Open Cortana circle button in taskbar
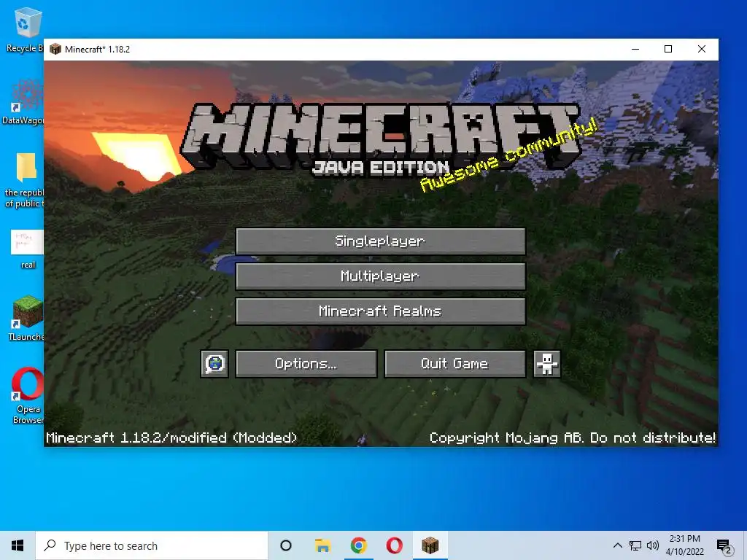747x560 pixels. [x=286, y=545]
